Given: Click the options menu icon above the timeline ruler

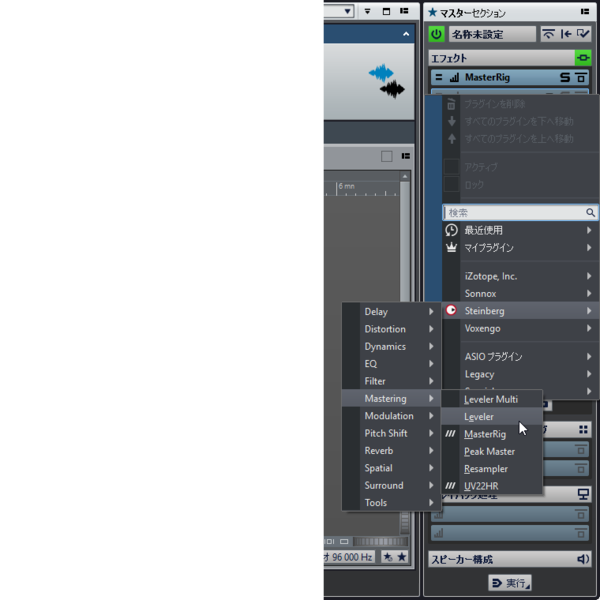Looking at the screenshot, I should click(406, 156).
